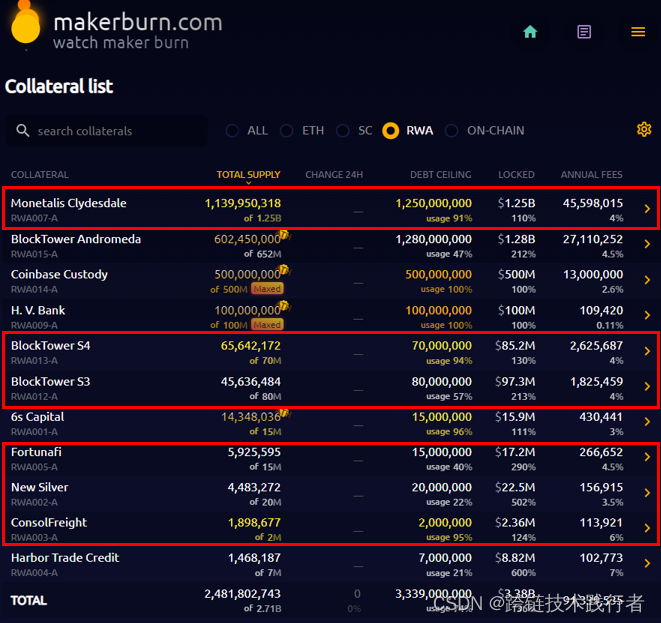Click the TOTAL row label
Viewport: 661px width, 623px height.
29,600
